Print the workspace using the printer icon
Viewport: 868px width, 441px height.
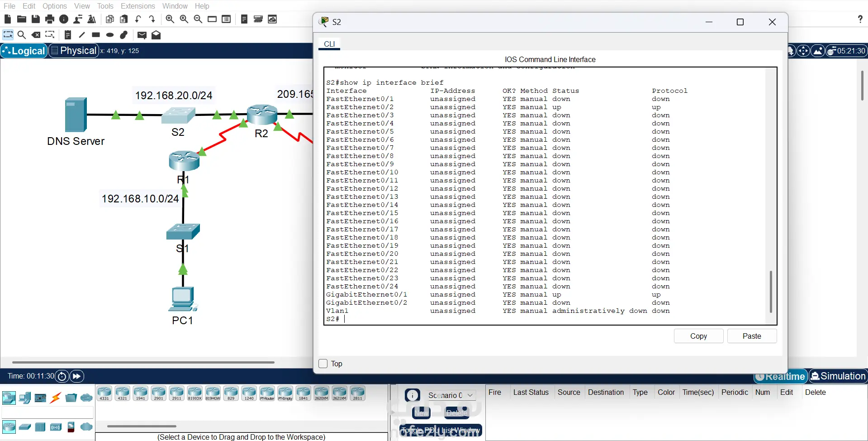click(50, 19)
